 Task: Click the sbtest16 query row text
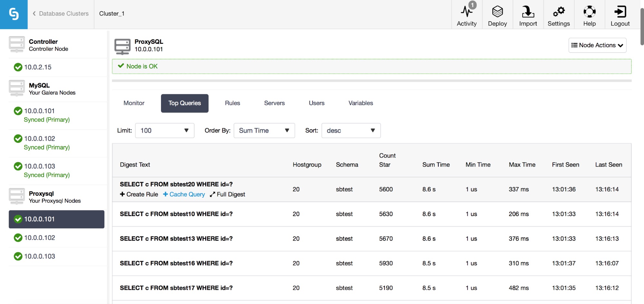tap(176, 263)
